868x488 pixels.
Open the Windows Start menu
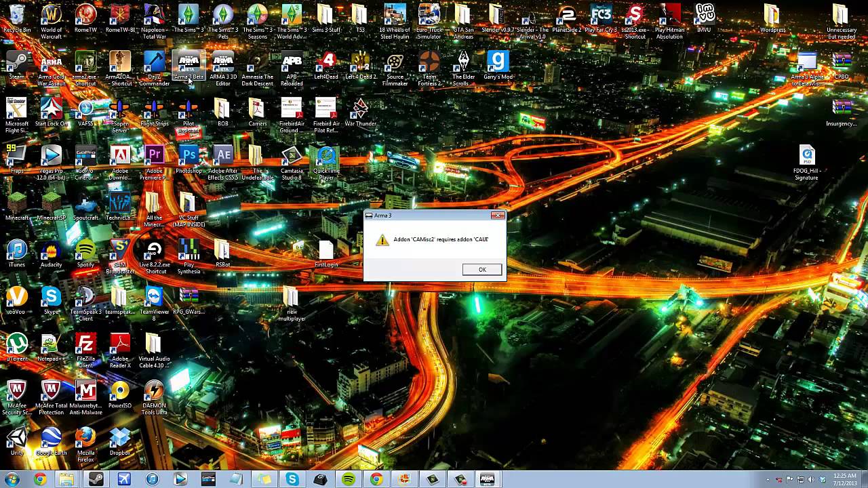click(x=12, y=479)
